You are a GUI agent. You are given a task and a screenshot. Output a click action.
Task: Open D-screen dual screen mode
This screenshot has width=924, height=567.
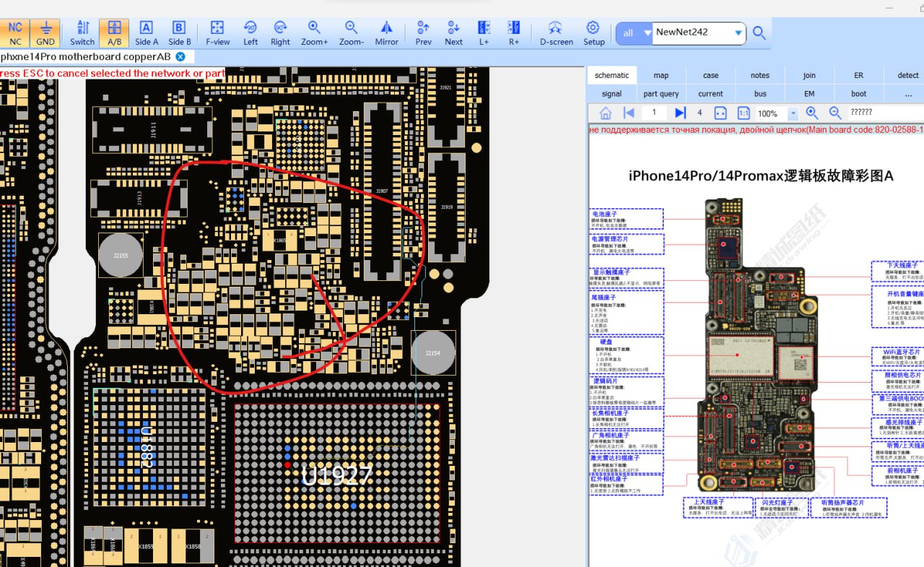tap(556, 33)
